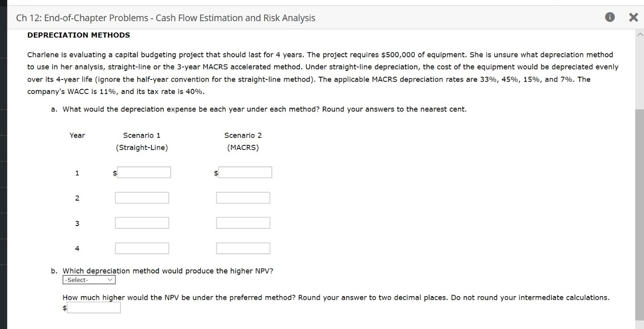Screen dimensions: 644x329
Task: Click the Year 3 MACRS entry box
Action: point(243,223)
